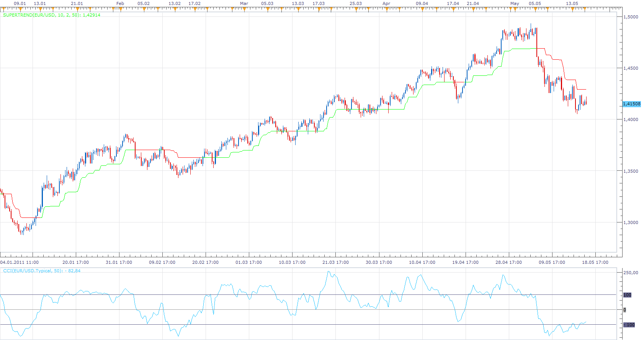Click the top month text Apr
Image resolution: width=644 pixels, height=340 pixels.
point(386,3)
